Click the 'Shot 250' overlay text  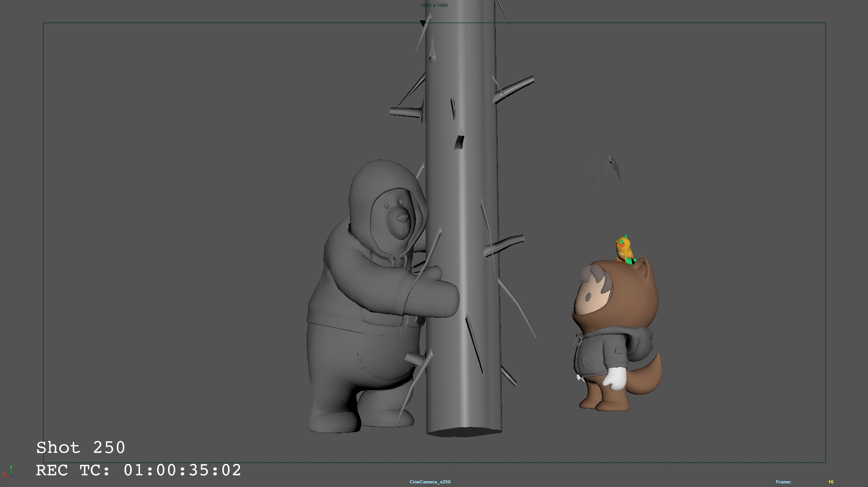pos(81,448)
